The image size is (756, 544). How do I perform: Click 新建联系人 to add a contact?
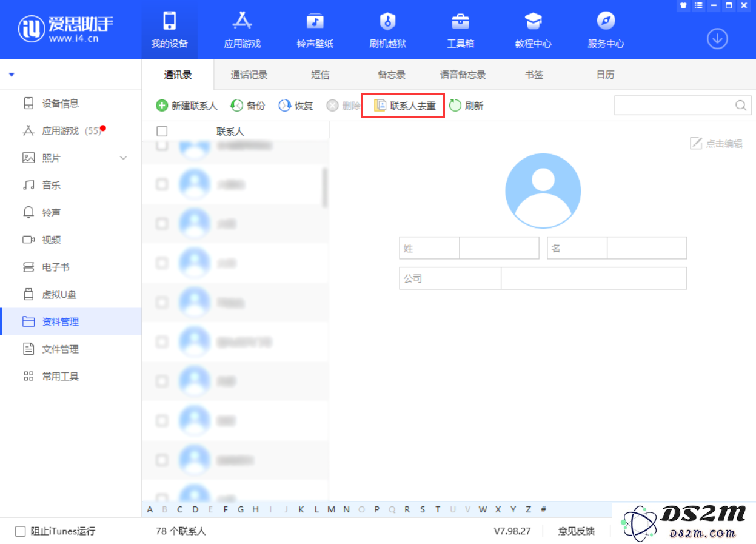point(187,106)
